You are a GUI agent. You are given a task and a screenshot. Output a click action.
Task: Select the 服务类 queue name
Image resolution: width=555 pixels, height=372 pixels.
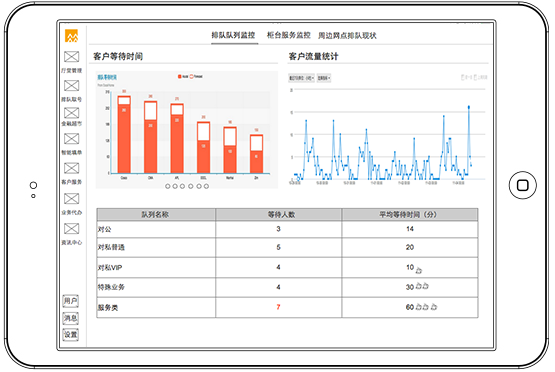108,308
